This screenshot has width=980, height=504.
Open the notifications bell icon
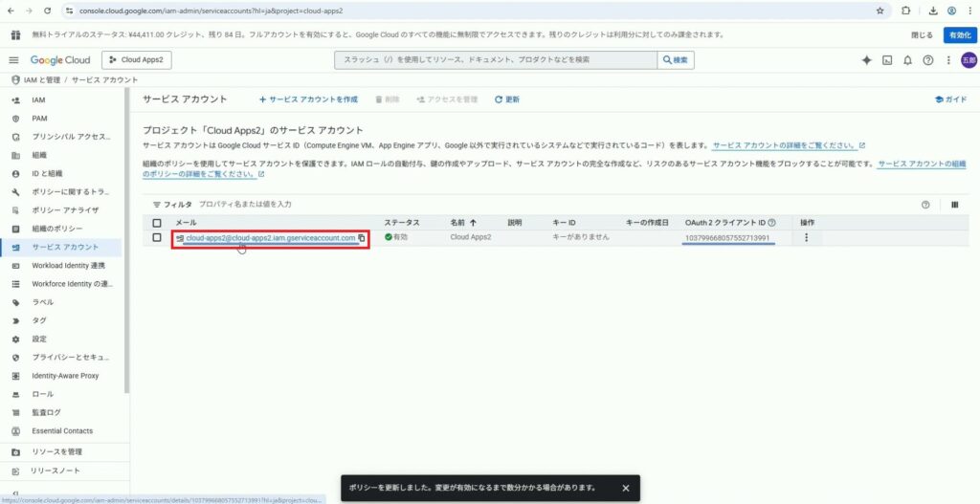click(907, 60)
